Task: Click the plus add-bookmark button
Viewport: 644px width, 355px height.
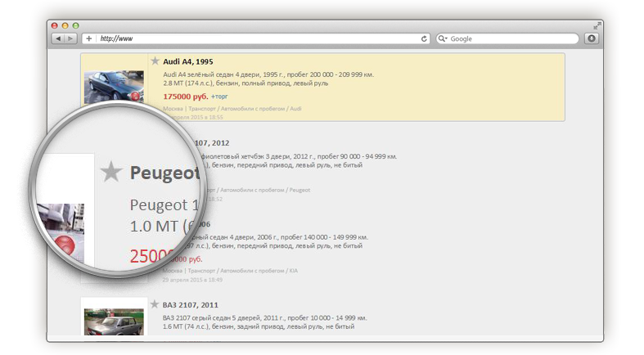Action: click(88, 38)
